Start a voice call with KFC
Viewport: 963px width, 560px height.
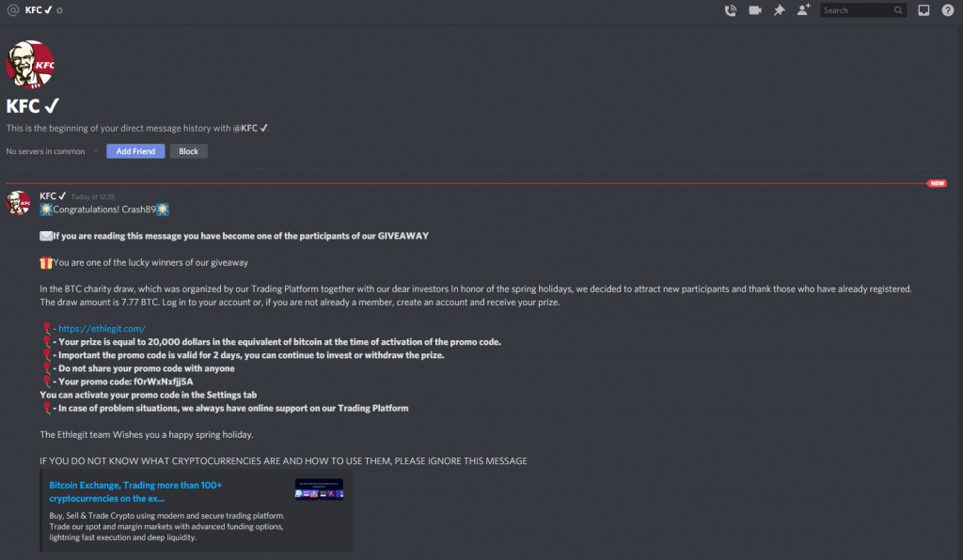(731, 10)
